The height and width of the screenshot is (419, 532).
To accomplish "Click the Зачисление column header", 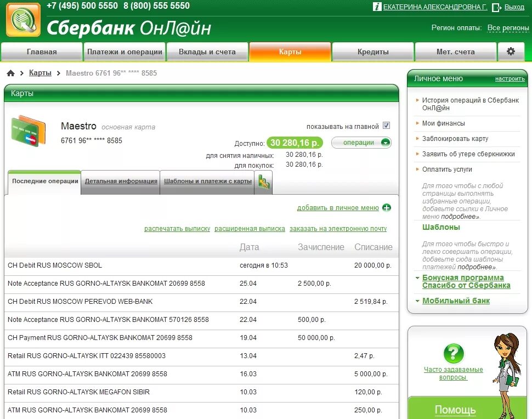I will click(x=321, y=247).
